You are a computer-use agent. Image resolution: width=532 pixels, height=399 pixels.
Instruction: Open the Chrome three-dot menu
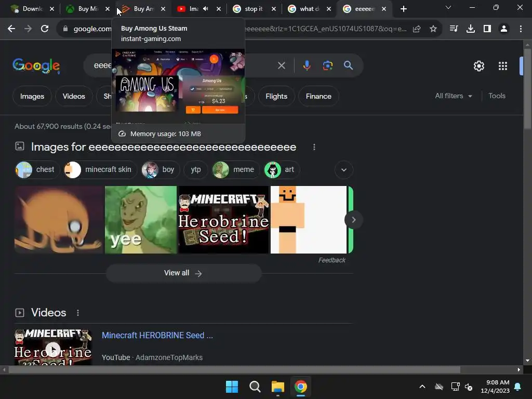(521, 29)
